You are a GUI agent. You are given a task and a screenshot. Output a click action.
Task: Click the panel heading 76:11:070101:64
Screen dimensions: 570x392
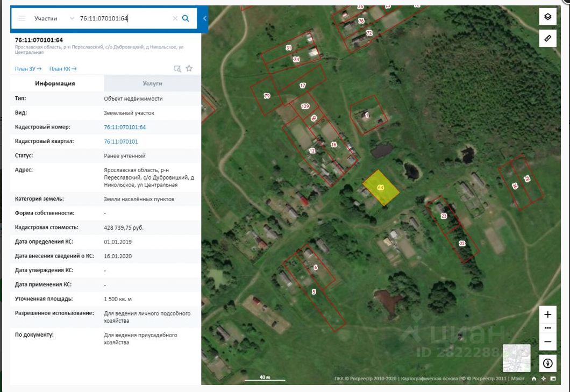coord(39,40)
